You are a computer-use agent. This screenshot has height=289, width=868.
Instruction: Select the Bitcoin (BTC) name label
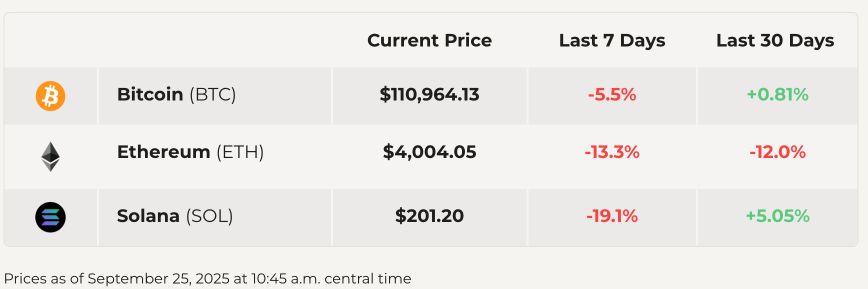click(x=176, y=94)
